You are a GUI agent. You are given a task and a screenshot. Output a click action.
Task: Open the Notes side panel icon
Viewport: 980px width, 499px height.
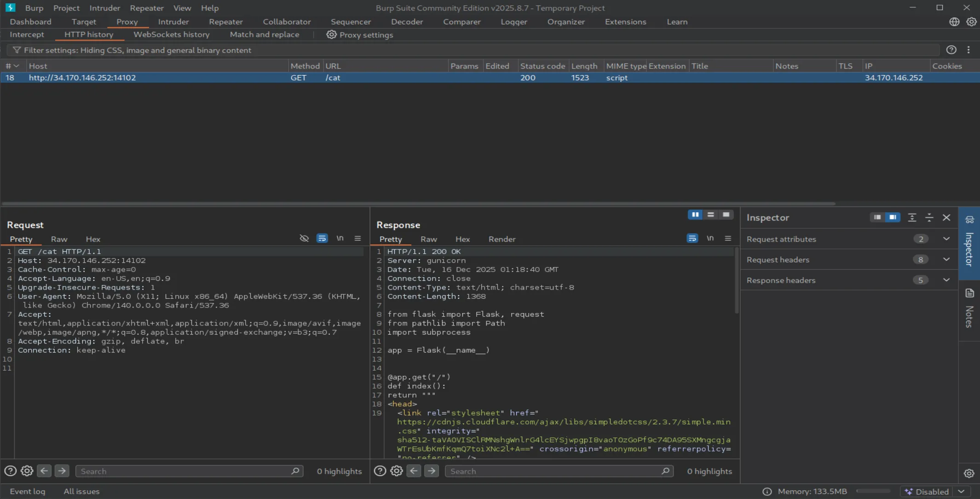click(969, 293)
